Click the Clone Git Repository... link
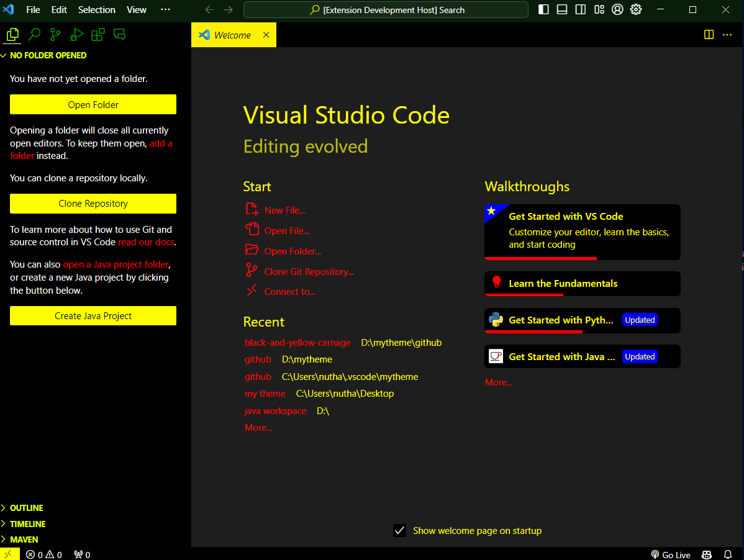Viewport: 744px width, 560px height. 309,272
